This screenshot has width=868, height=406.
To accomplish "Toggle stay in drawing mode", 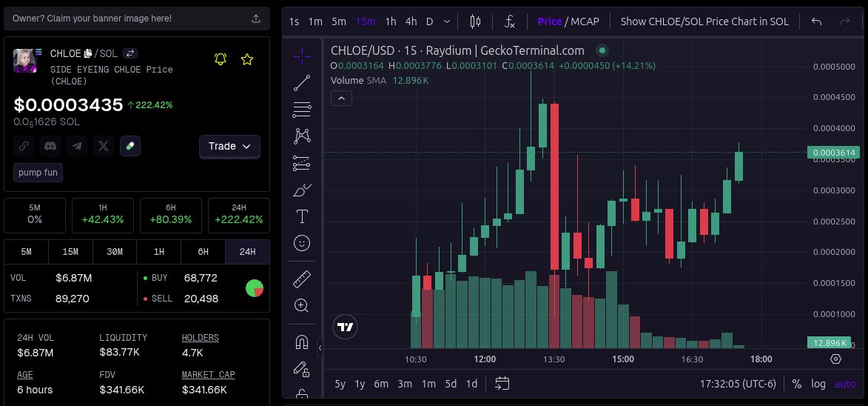I will (x=302, y=369).
